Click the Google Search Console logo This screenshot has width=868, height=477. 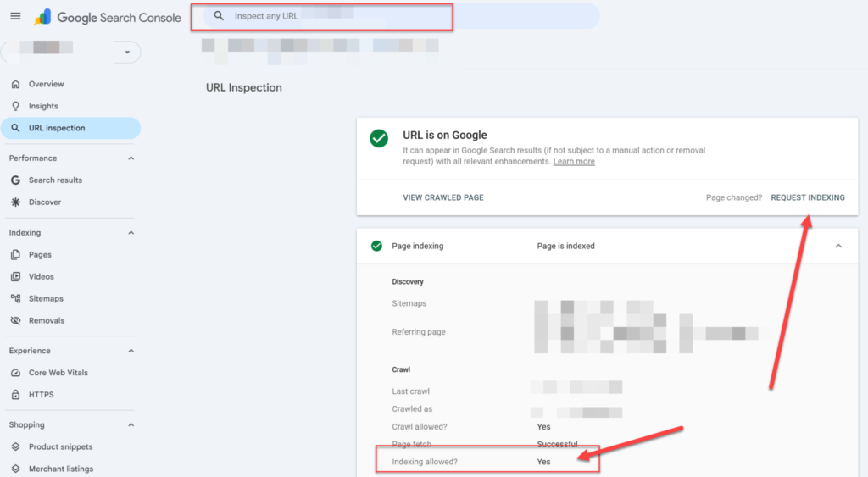[107, 17]
